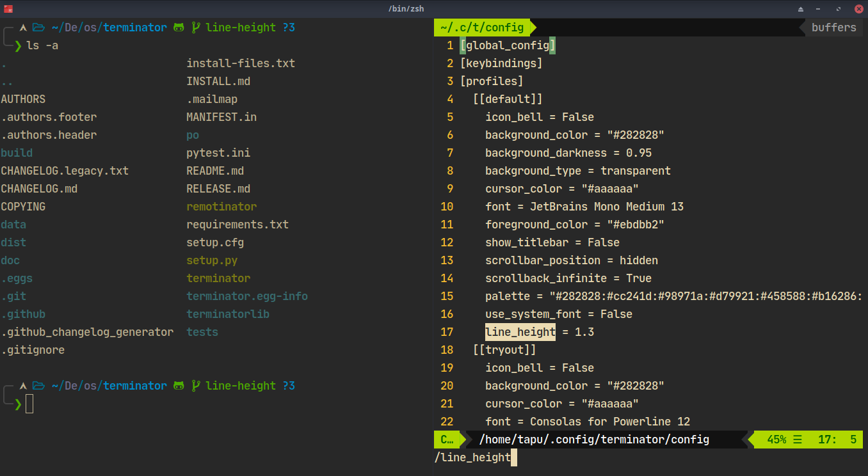Click the '17: 5' line and column indicator
Viewport: 868px width, 476px height.
(x=837, y=440)
